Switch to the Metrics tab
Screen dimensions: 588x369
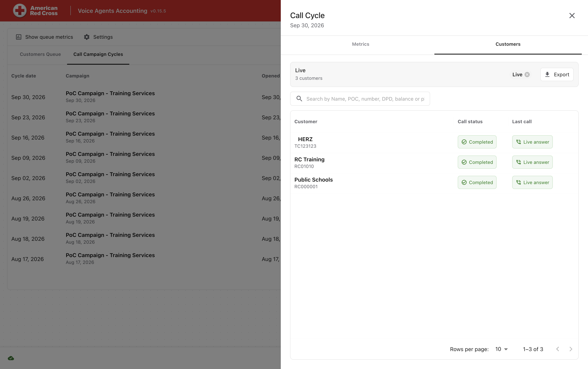360,44
